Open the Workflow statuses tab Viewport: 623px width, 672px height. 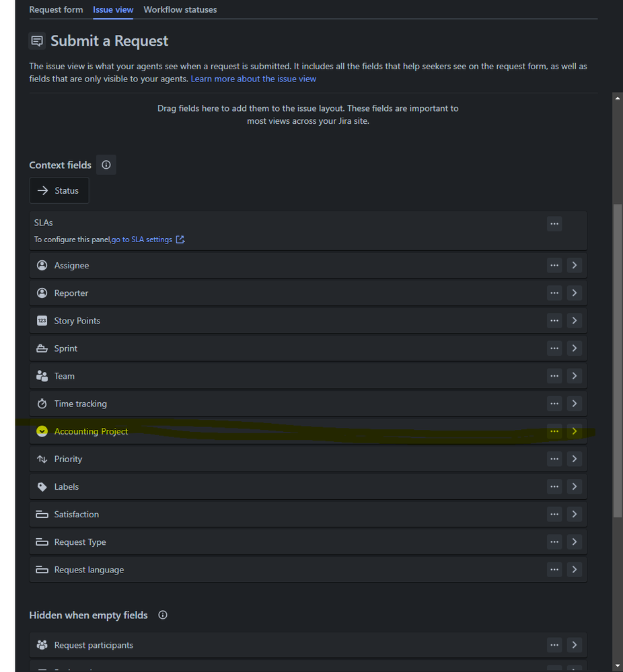[x=180, y=9]
